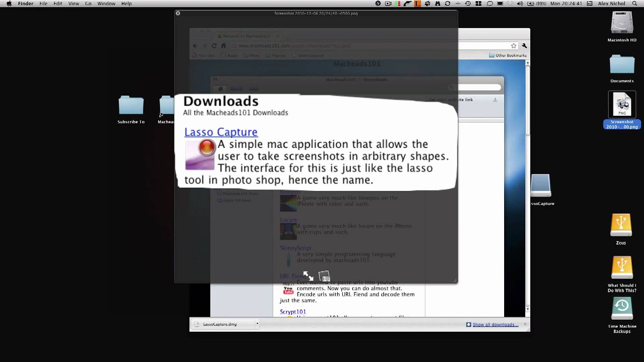Click the camera recorder menu bar icon

[x=388, y=4]
